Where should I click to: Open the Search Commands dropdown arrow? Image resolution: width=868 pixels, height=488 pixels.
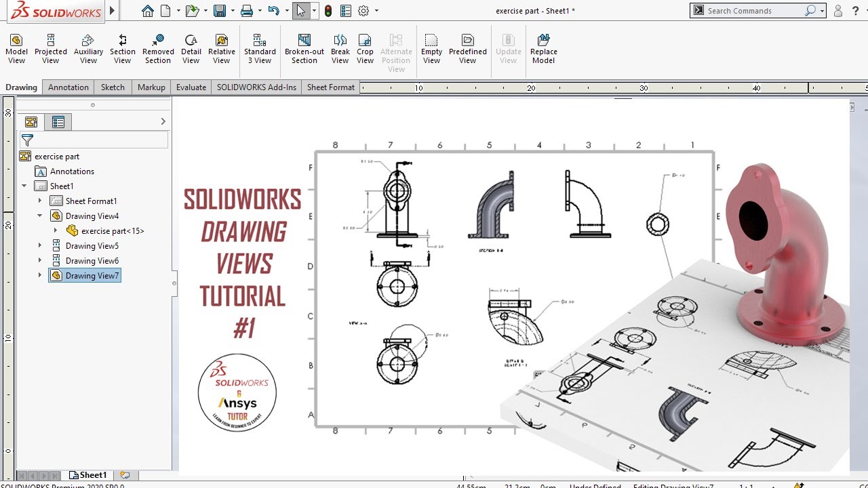point(822,11)
